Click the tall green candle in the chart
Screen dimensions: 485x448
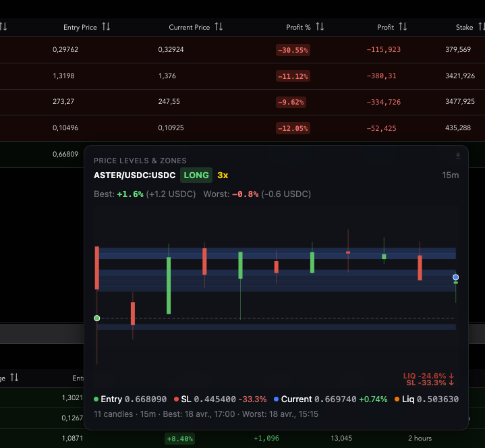[169, 285]
